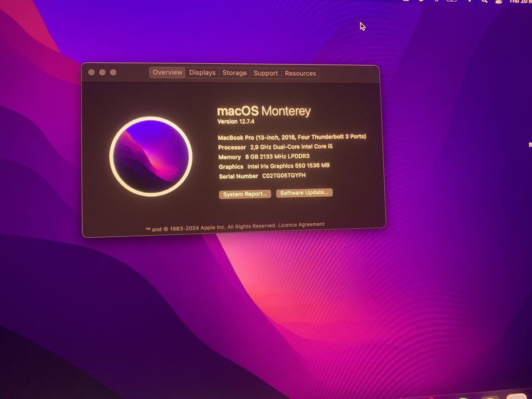Open Control Centre in the menu bar
This screenshot has height=399, width=532.
coord(499,1)
